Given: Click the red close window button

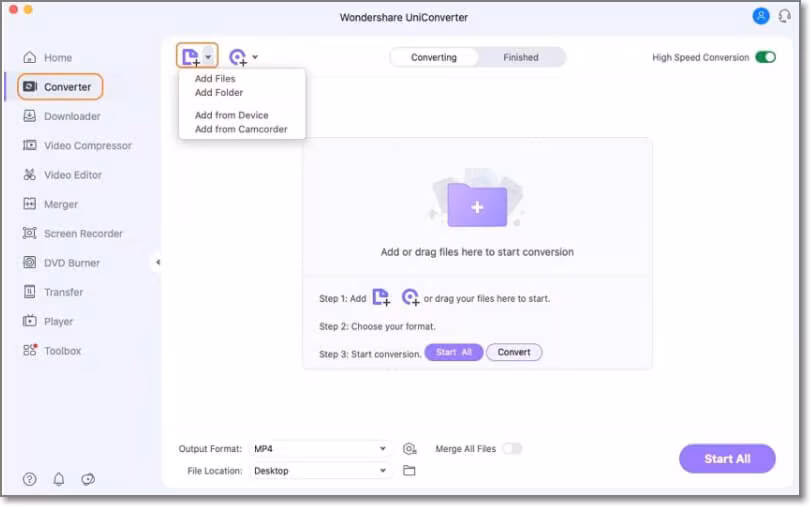Looking at the screenshot, I should coord(13,9).
